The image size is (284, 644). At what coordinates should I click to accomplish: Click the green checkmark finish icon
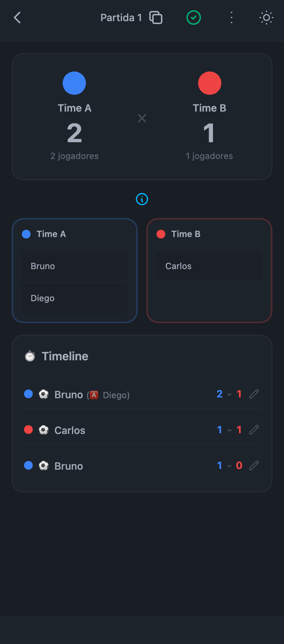(x=194, y=18)
